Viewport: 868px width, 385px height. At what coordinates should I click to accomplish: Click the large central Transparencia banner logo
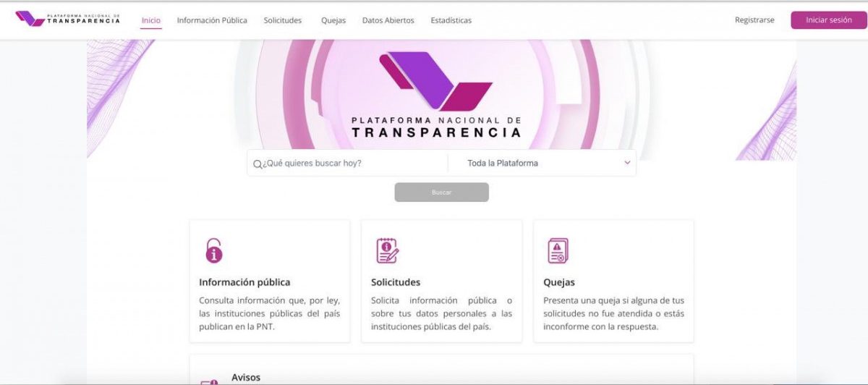click(435, 96)
